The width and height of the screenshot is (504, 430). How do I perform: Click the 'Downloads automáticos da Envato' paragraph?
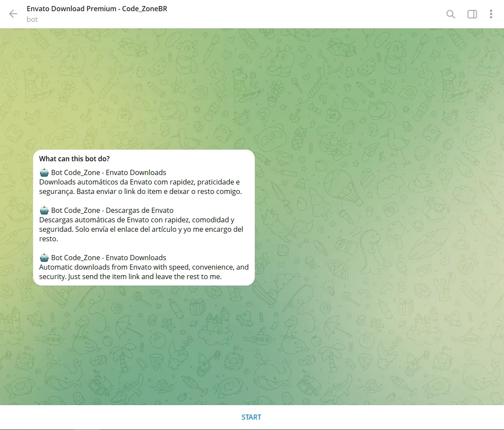click(141, 187)
